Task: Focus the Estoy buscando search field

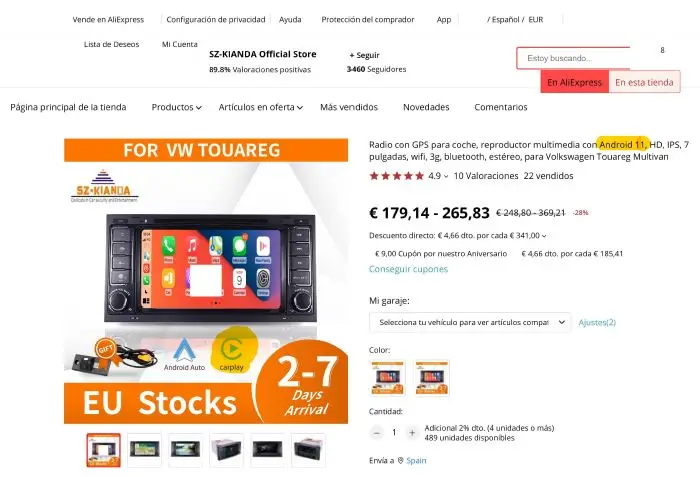Action: (x=574, y=58)
